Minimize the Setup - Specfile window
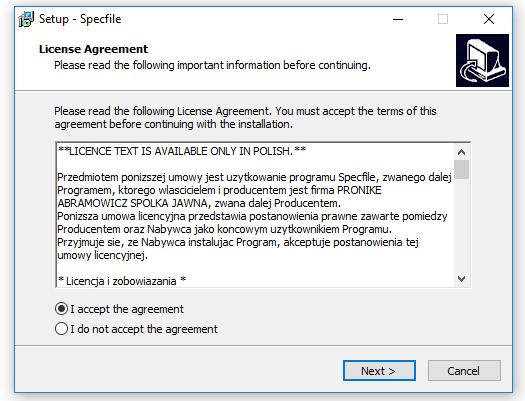This screenshot has height=401, width=525. coord(398,19)
